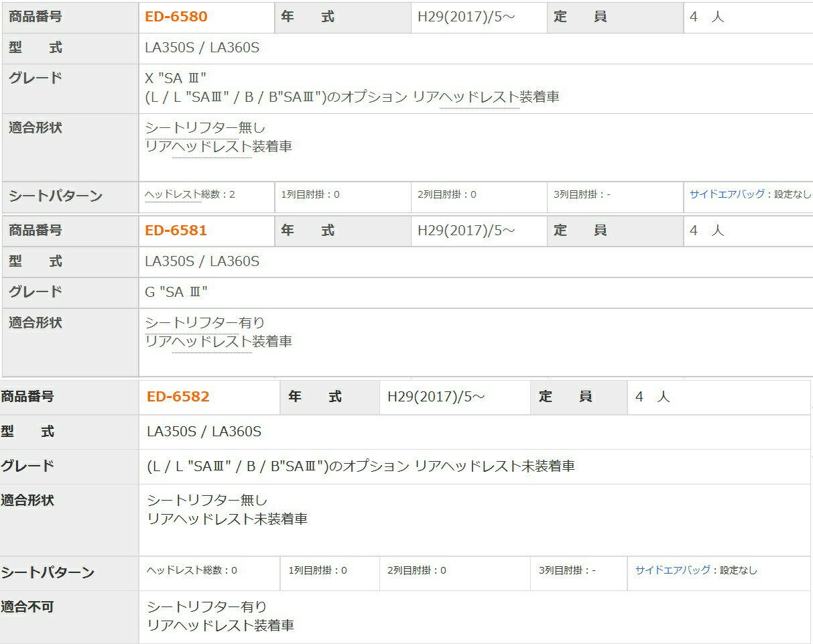This screenshot has width=813, height=644.
Task: Open the ED-6580 product number link
Action: (x=176, y=17)
